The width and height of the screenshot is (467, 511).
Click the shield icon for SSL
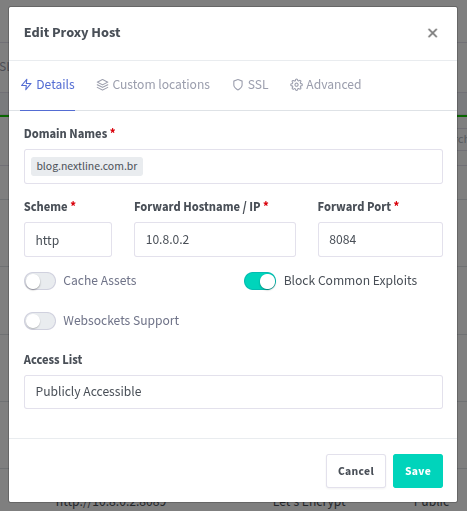[x=238, y=85]
